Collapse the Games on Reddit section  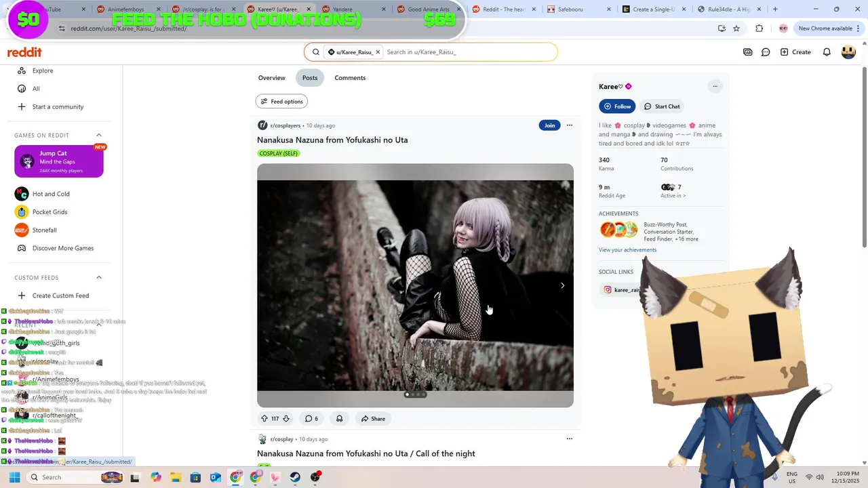point(98,135)
